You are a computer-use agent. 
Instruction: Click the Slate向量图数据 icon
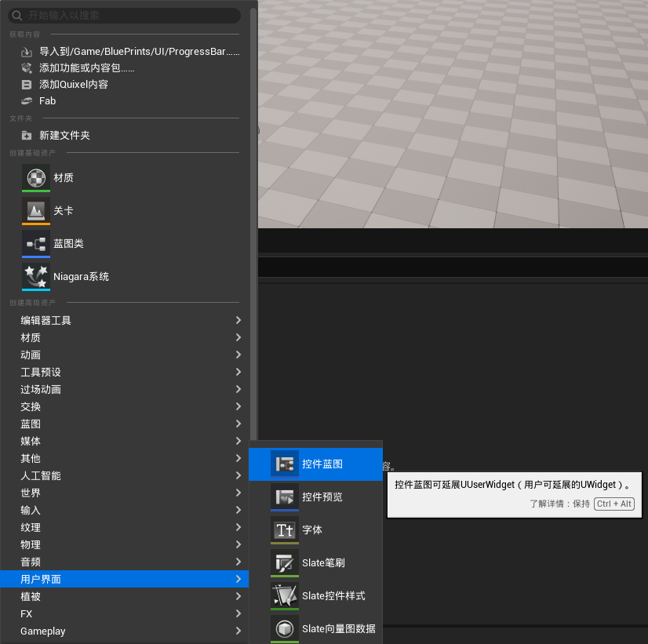(x=285, y=629)
